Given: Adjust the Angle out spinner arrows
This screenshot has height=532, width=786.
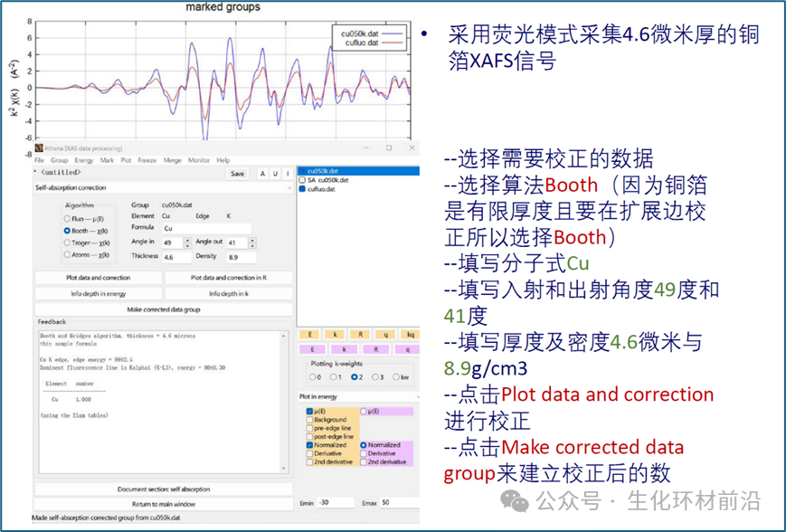Looking at the screenshot, I should tap(252, 242).
